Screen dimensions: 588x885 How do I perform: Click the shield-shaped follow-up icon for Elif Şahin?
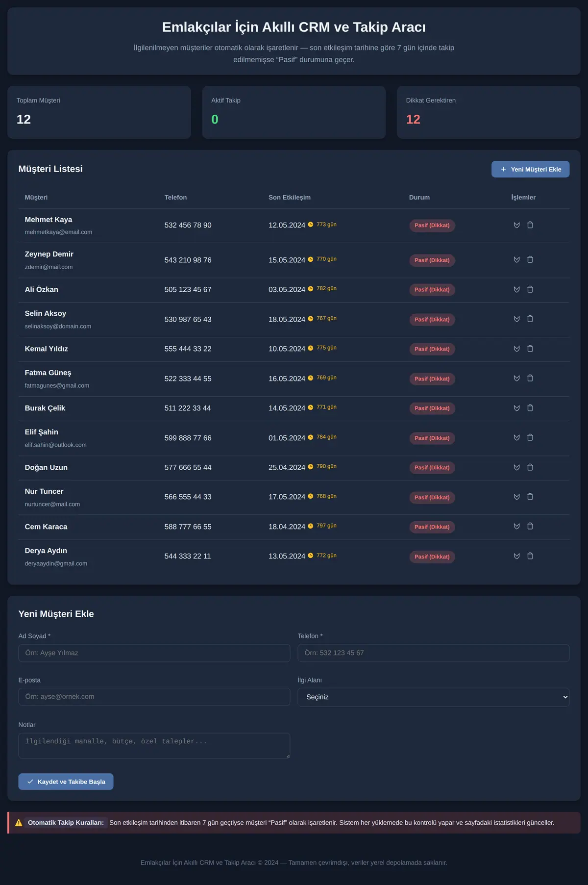tap(516, 437)
